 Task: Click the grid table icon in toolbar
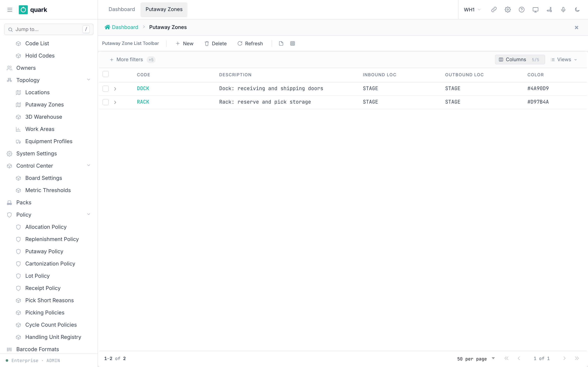click(293, 43)
